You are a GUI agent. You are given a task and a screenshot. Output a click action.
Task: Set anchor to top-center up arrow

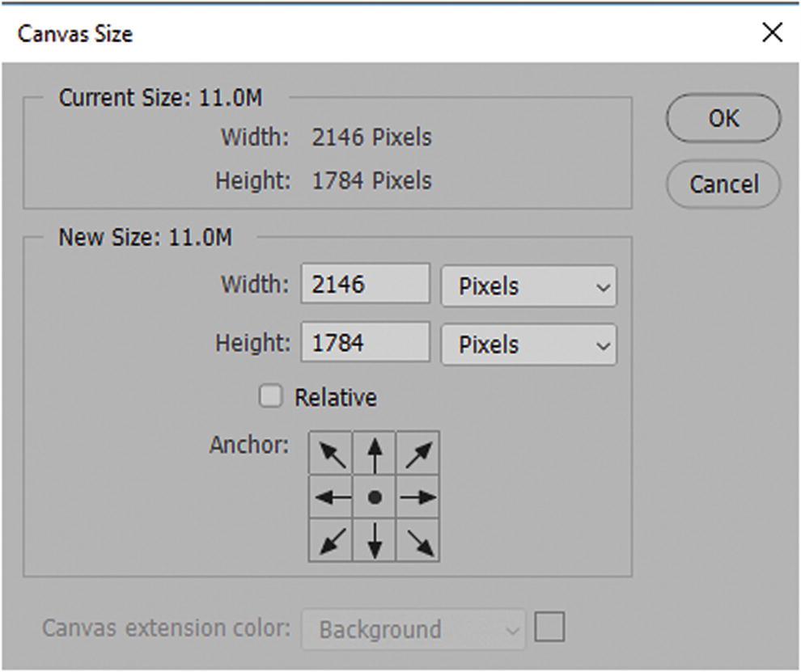click(x=375, y=454)
